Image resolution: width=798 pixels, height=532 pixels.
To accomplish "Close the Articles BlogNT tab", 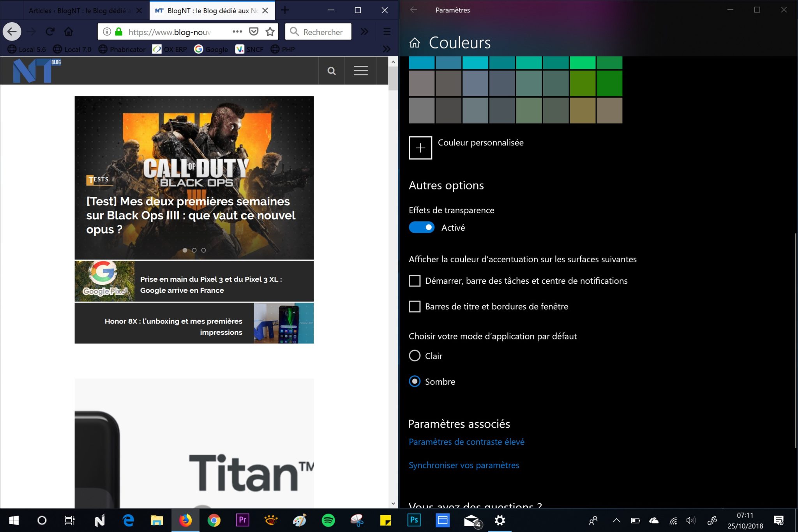I will coord(139,11).
